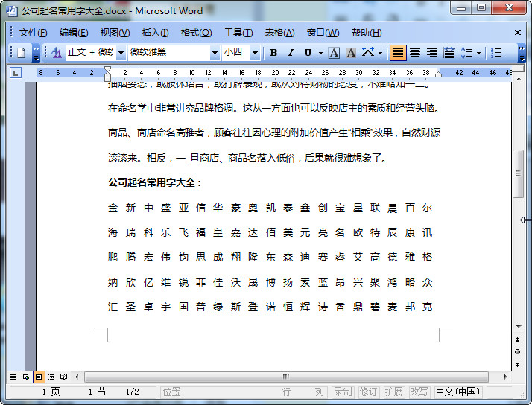Click the scroll down arrow
The width and height of the screenshot is (532, 405).
[519, 327]
